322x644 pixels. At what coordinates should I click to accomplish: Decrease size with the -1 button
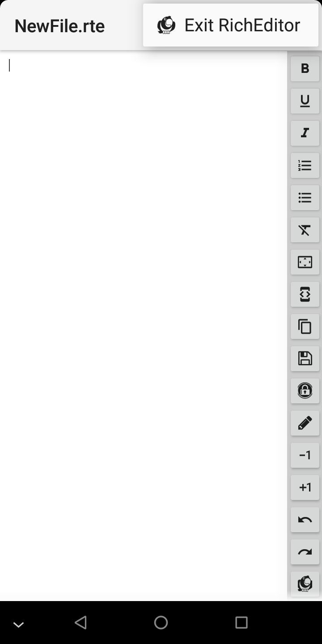(x=305, y=455)
